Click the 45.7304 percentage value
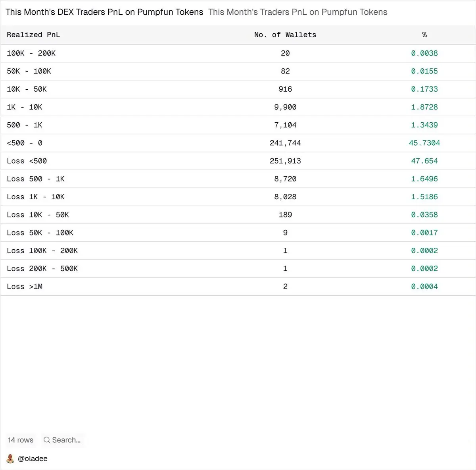This screenshot has height=470, width=476. [x=424, y=143]
